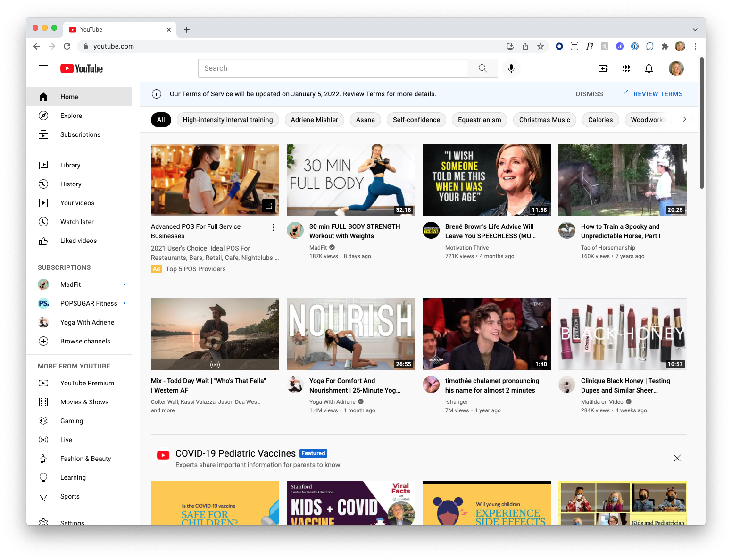The image size is (732, 560).
Task: Select the Asana filter chip
Action: tap(366, 120)
